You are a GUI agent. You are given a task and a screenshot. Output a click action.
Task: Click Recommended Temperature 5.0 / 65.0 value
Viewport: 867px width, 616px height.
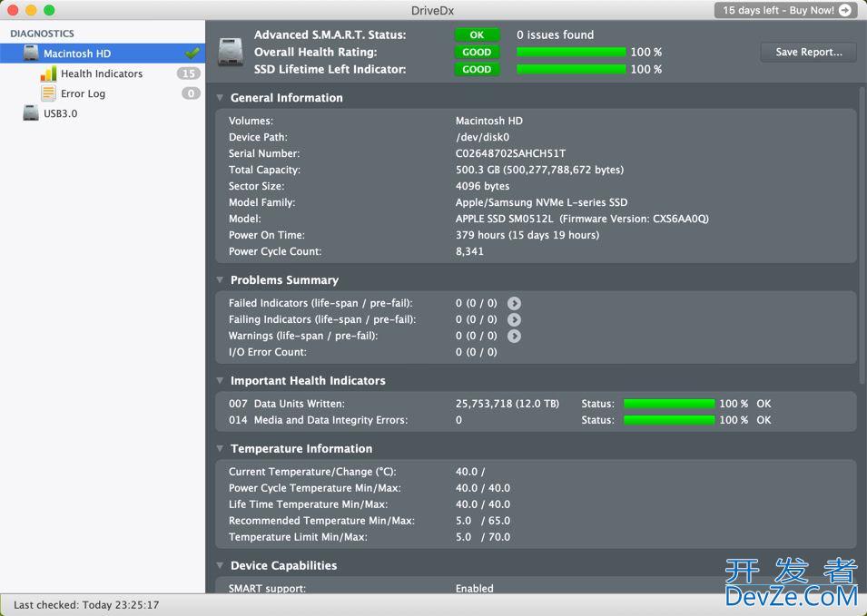(483, 521)
